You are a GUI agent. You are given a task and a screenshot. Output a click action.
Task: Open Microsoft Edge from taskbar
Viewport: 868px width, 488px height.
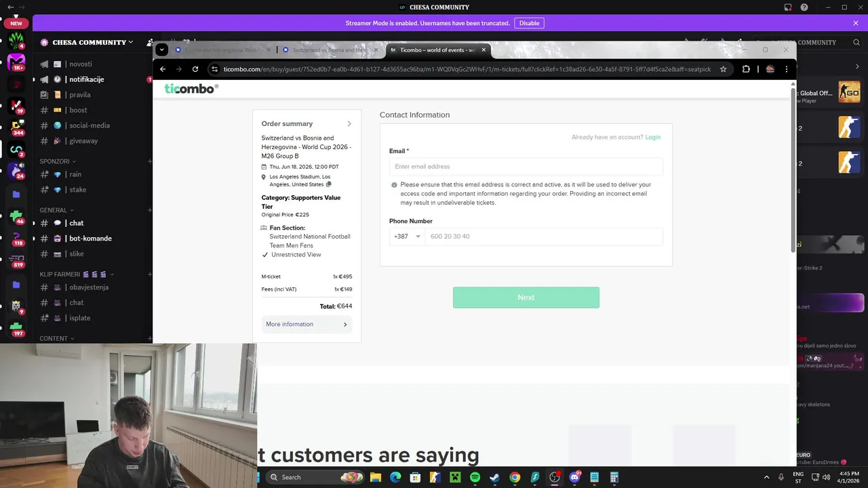pyautogui.click(x=395, y=477)
